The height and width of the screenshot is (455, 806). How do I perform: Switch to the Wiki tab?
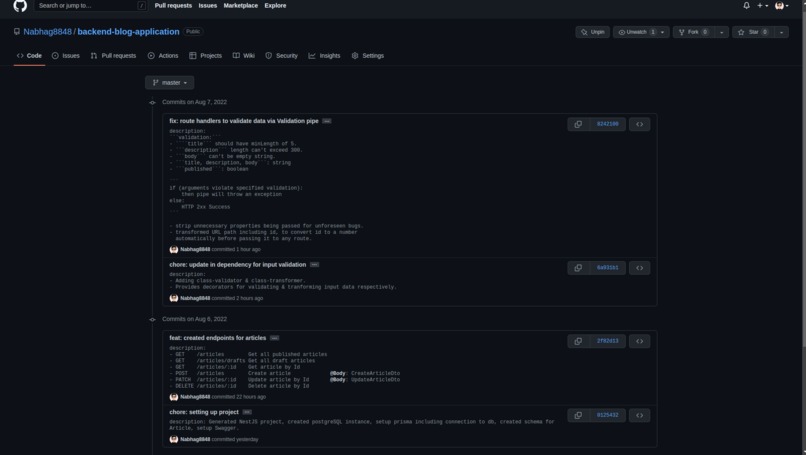[x=244, y=56]
